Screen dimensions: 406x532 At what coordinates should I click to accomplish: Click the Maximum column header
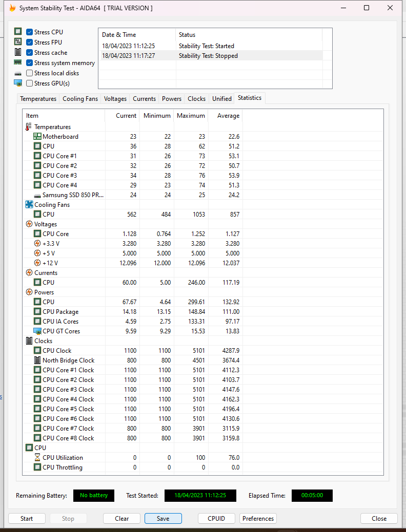191,116
